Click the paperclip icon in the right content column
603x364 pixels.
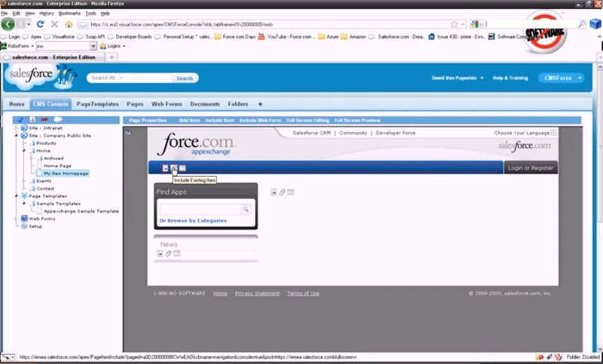282,192
